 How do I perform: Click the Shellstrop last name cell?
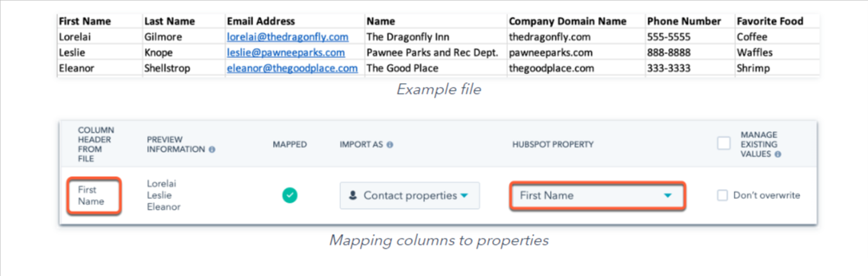click(184, 69)
